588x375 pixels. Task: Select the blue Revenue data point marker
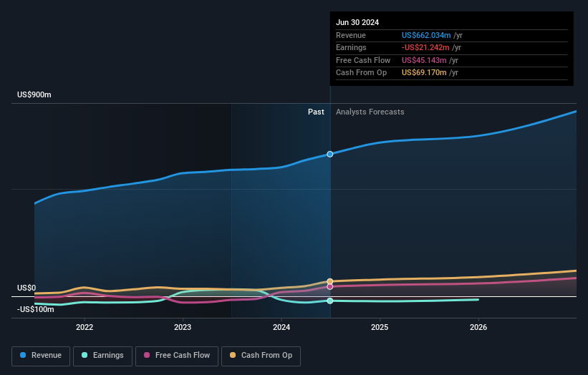click(x=330, y=155)
